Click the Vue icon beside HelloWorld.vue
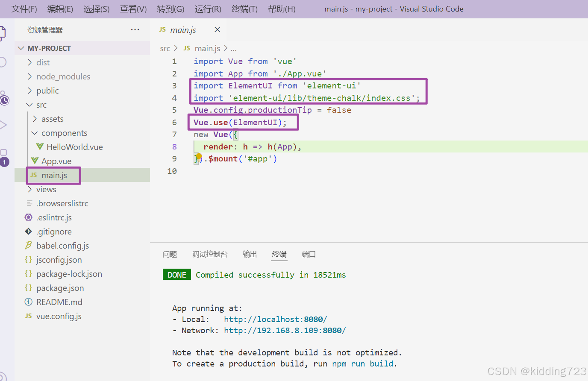Viewport: 588px width, 381px height. tap(40, 147)
